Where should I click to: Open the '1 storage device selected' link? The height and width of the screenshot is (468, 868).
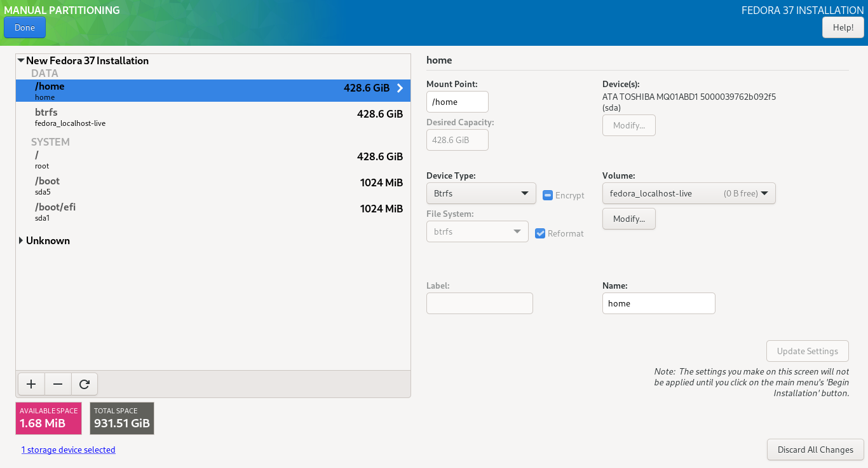tap(68, 450)
